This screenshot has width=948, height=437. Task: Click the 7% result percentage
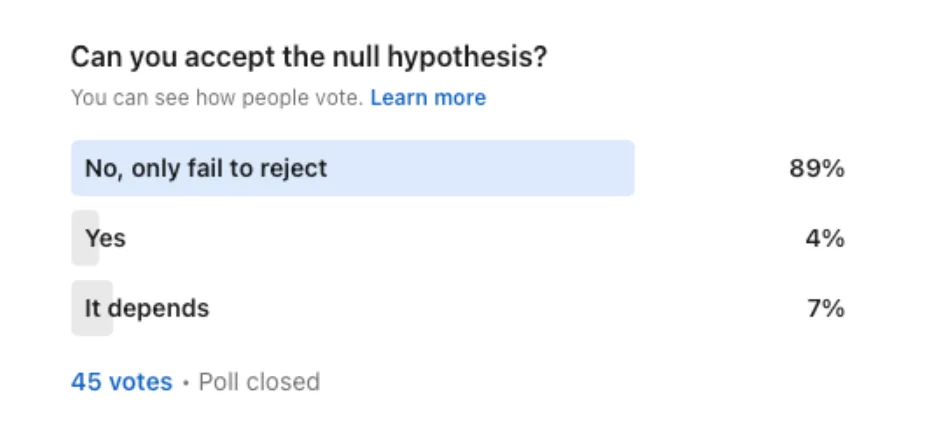point(826,309)
